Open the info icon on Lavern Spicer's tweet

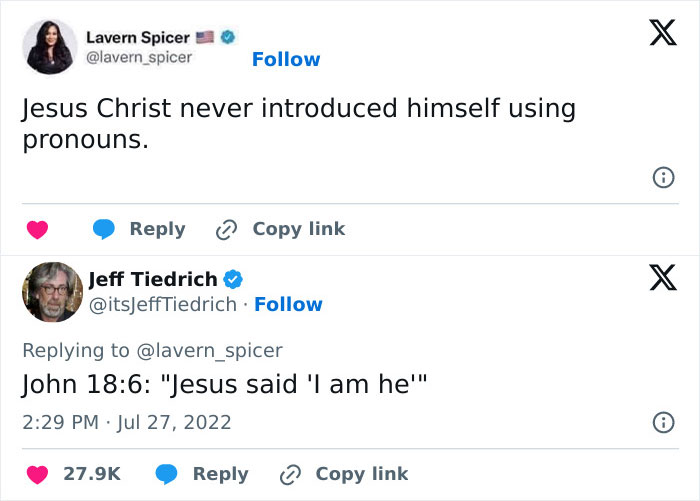661,178
